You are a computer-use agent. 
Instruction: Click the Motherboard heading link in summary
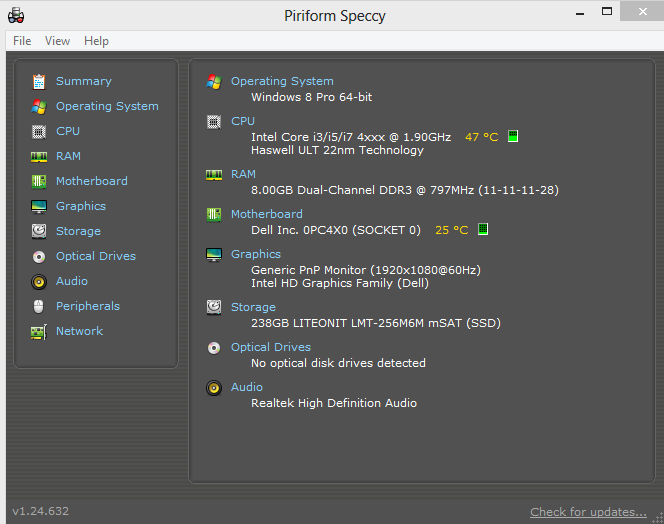pos(266,214)
